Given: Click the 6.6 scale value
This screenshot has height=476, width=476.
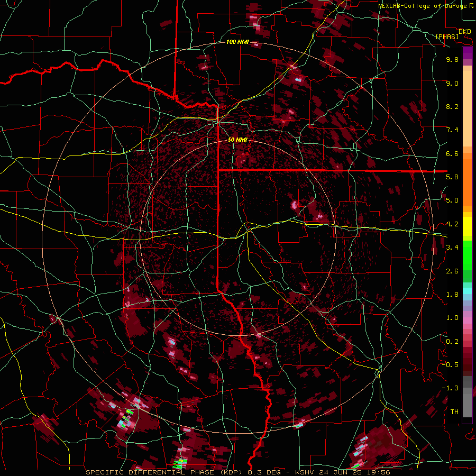Looking at the screenshot, I should point(452,153).
